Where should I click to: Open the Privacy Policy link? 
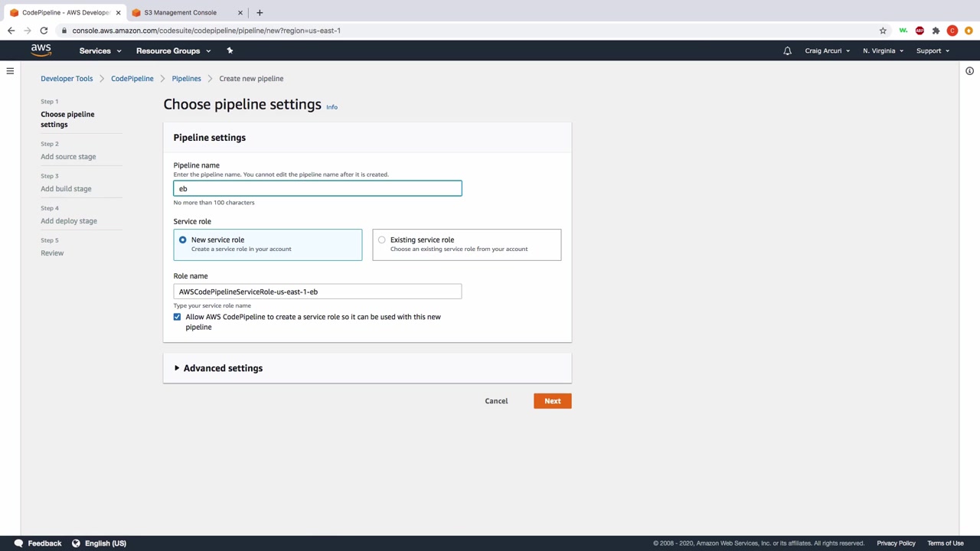coord(896,543)
